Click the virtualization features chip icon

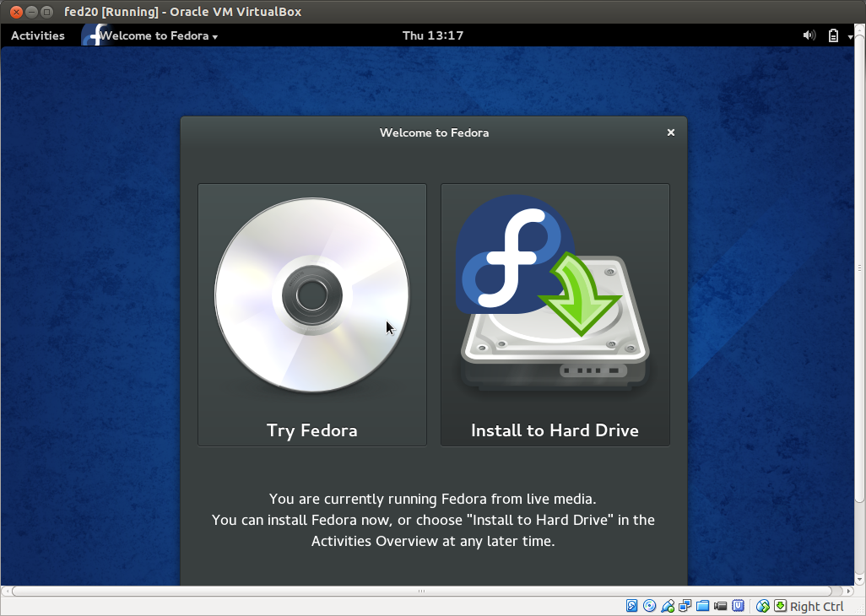[737, 606]
